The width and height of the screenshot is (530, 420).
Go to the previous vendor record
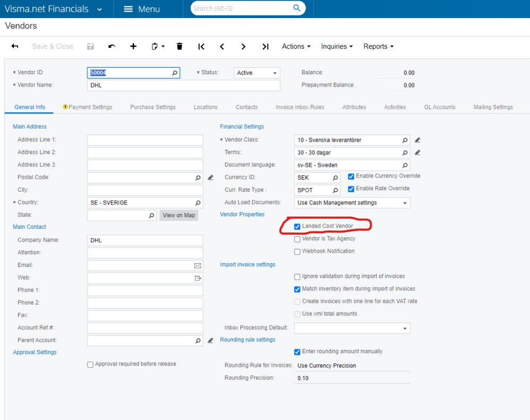tap(222, 47)
